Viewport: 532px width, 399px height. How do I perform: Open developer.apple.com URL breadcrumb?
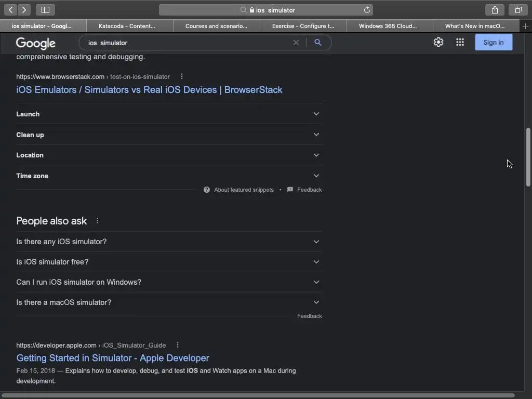[x=91, y=345]
